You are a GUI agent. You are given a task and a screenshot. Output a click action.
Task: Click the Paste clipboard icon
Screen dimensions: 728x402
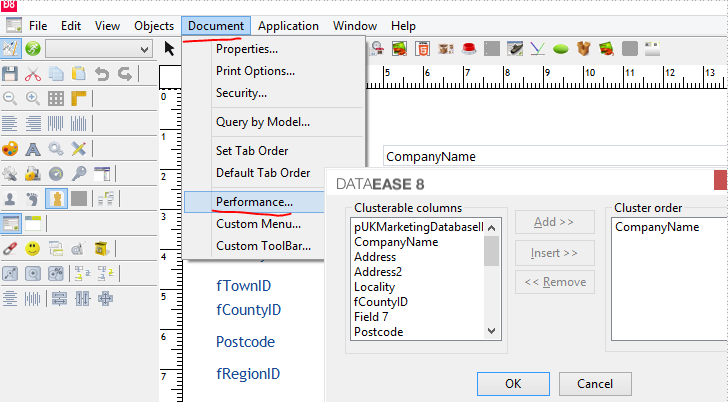click(79, 74)
